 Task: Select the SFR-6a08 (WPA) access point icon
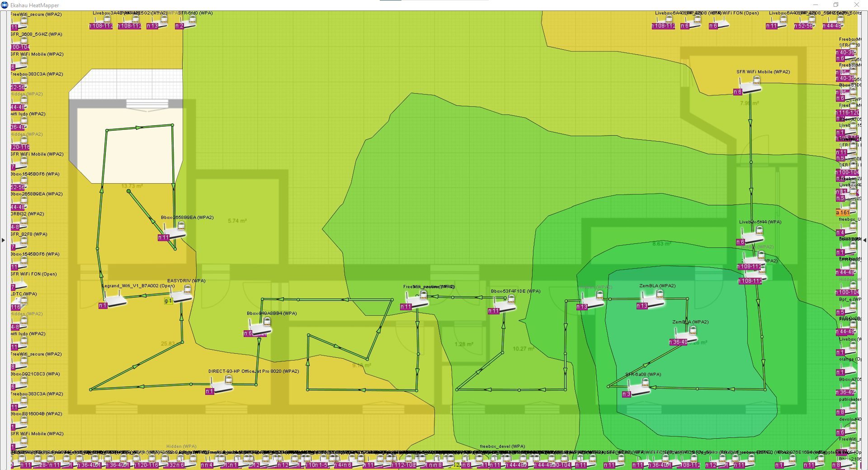[x=639, y=388]
